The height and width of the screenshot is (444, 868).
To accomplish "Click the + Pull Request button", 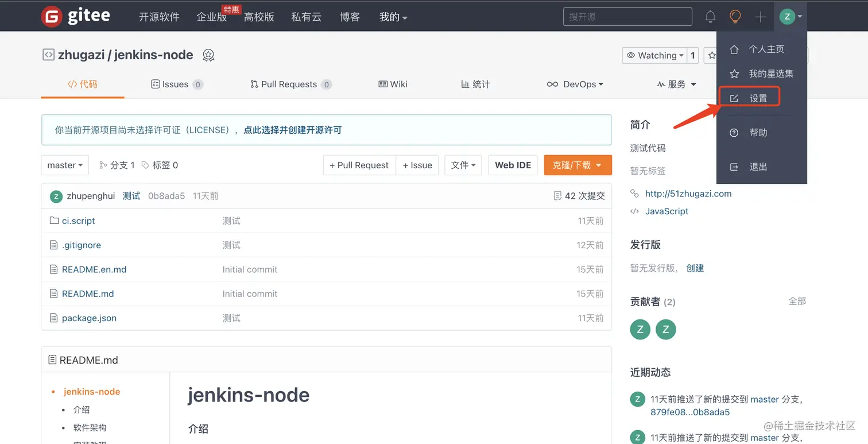I will pyautogui.click(x=359, y=165).
